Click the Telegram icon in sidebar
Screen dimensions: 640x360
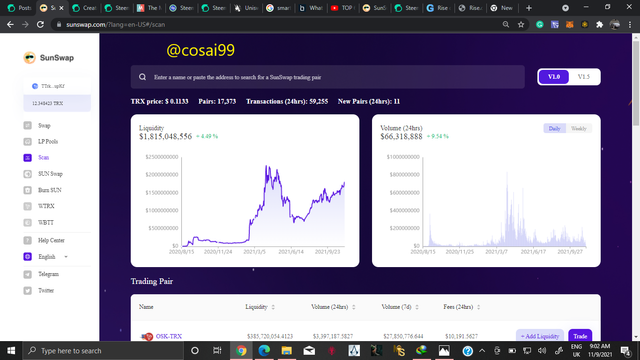[27, 274]
